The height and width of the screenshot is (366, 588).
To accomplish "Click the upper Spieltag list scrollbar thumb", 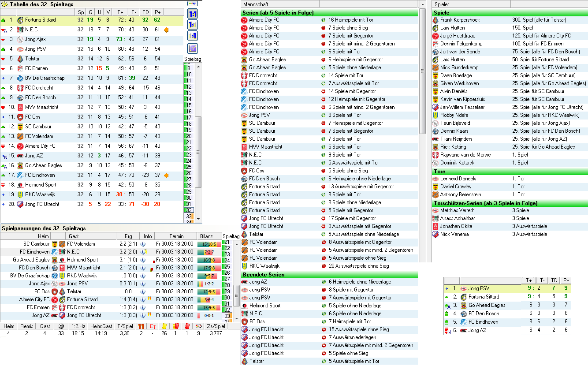I will 198,152.
